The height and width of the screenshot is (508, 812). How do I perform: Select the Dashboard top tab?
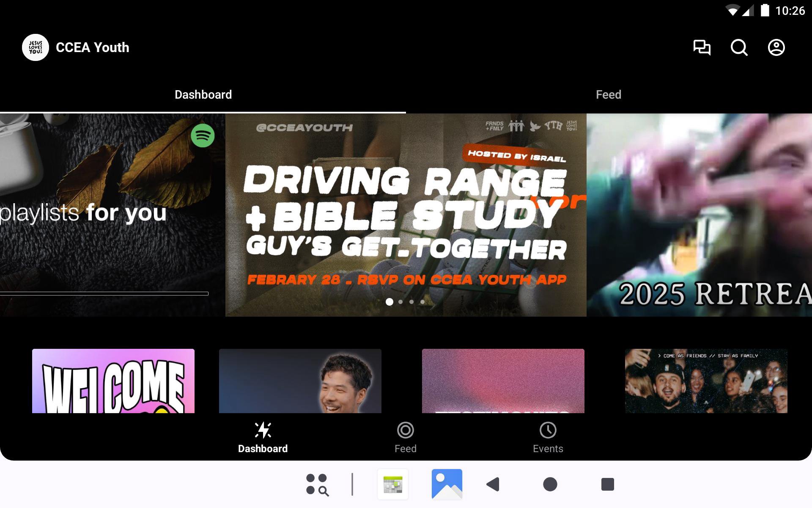tap(203, 94)
